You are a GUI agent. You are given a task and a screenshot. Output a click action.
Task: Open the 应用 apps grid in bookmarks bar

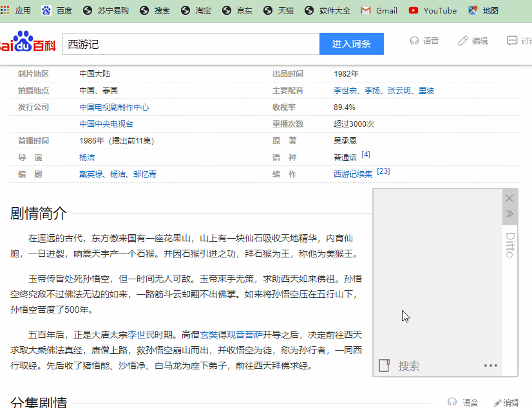(15, 10)
